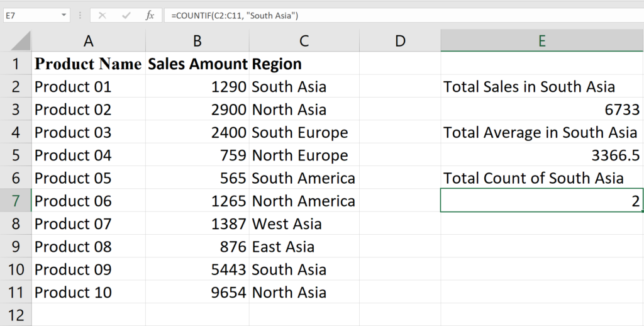Select cell containing Product 03
Screen dimensions: 644x326
point(88,132)
